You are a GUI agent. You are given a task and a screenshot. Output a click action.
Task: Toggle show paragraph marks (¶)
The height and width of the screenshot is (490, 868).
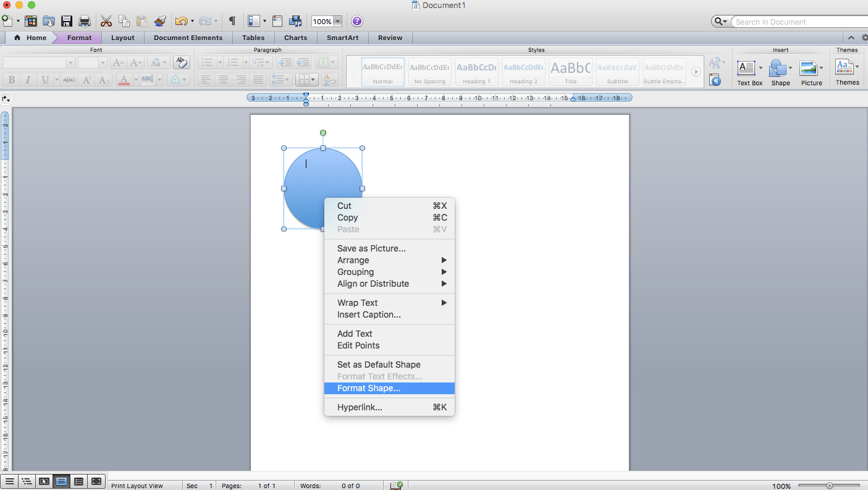(232, 21)
